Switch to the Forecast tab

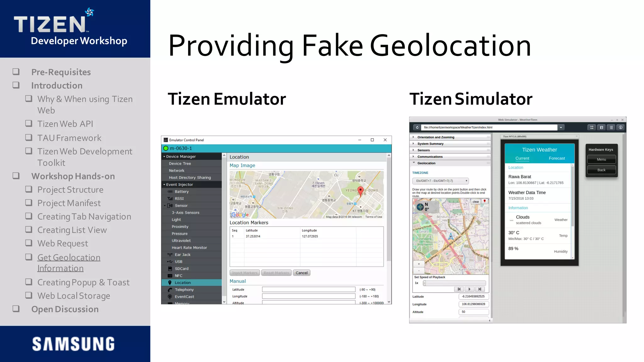pyautogui.click(x=557, y=158)
